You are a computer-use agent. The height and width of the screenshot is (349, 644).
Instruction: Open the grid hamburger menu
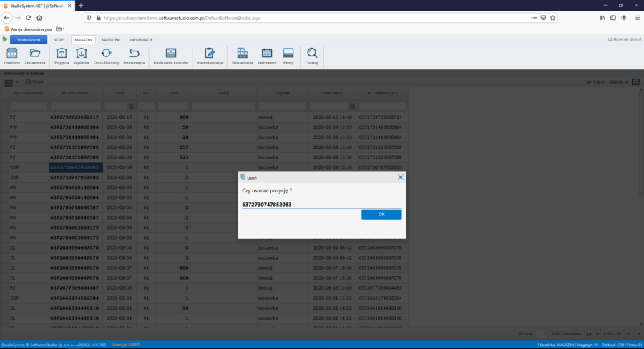click(9, 82)
